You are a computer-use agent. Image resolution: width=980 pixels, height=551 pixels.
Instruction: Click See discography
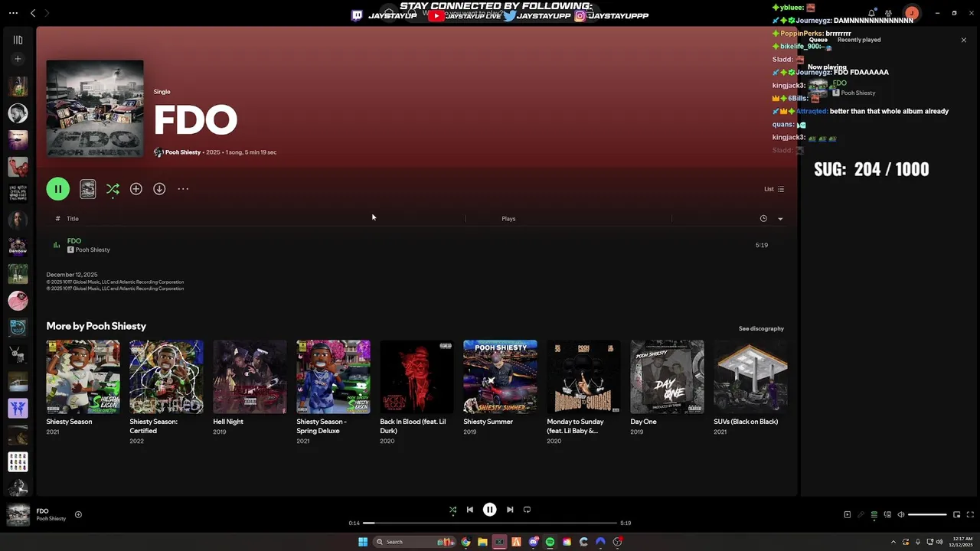pyautogui.click(x=761, y=329)
